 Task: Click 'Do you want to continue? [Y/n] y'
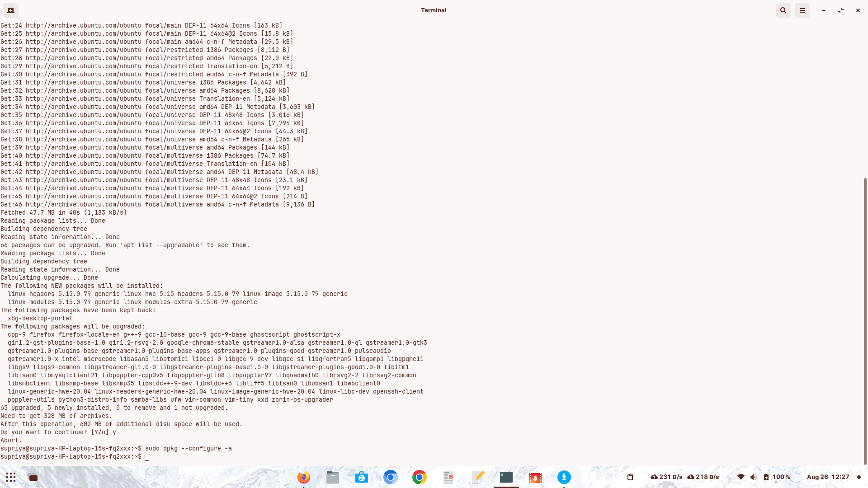click(58, 432)
